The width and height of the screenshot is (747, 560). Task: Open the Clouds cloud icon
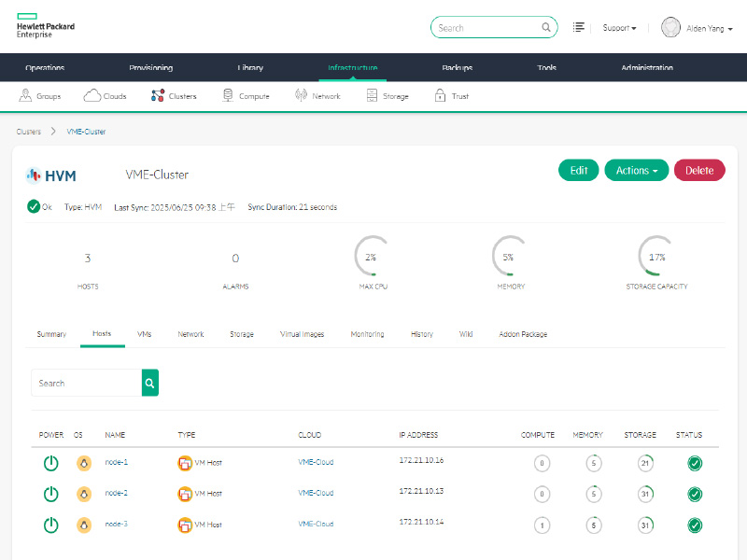[x=92, y=96]
